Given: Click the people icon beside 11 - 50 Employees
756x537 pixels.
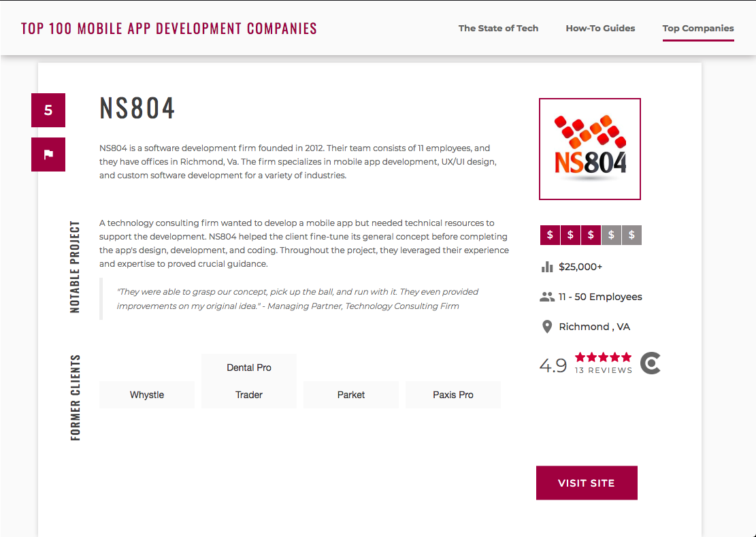Looking at the screenshot, I should point(546,297).
